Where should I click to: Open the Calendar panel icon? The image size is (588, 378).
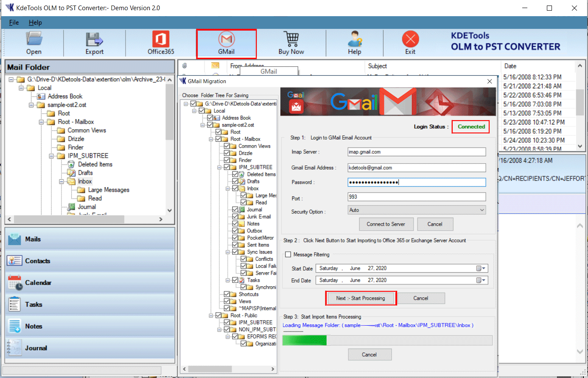click(14, 282)
